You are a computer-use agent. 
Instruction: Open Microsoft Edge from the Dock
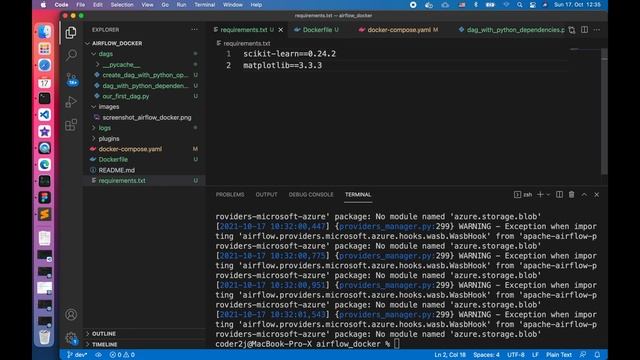pyautogui.click(x=44, y=164)
